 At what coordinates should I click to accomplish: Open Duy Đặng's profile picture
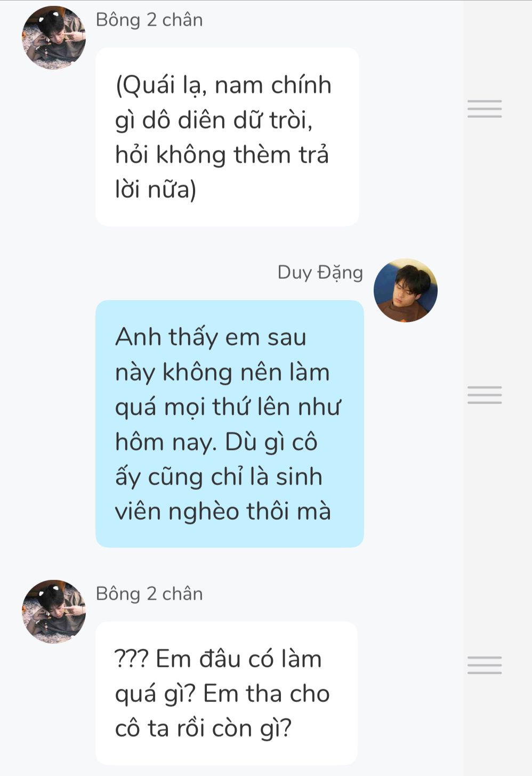[x=406, y=290]
